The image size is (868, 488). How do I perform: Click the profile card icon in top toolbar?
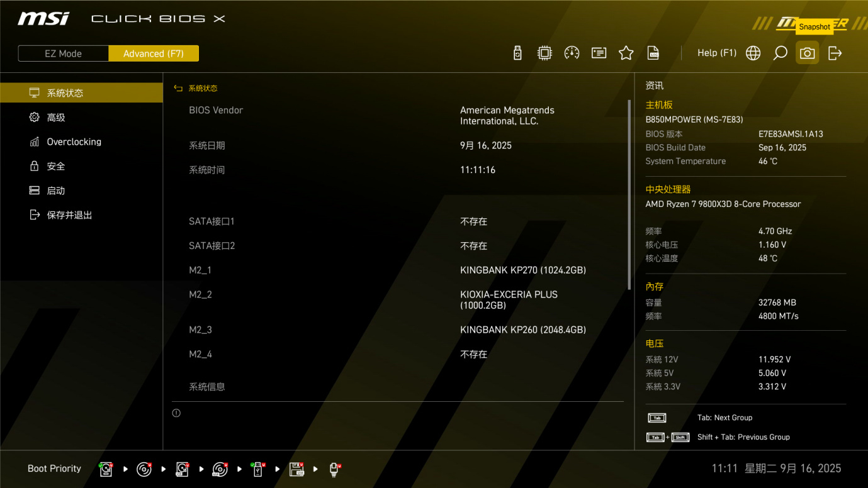tap(599, 53)
